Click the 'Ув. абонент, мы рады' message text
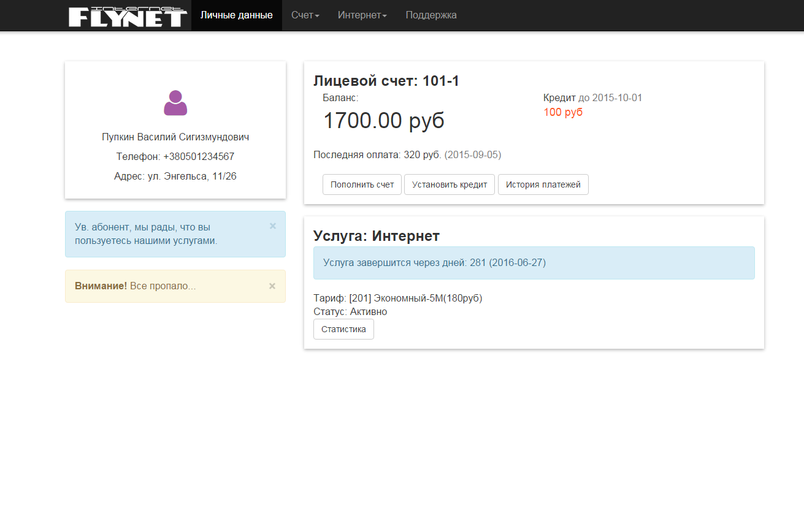 146,234
